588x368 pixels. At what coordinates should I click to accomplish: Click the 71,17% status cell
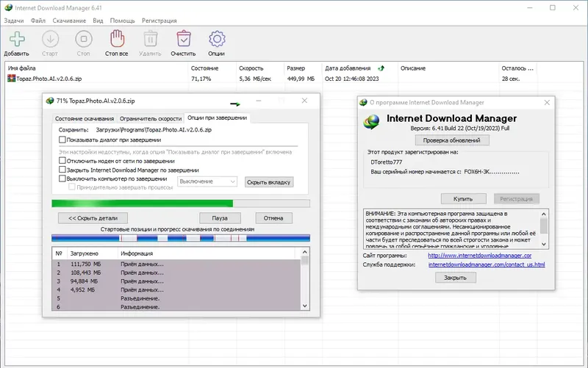(x=201, y=79)
